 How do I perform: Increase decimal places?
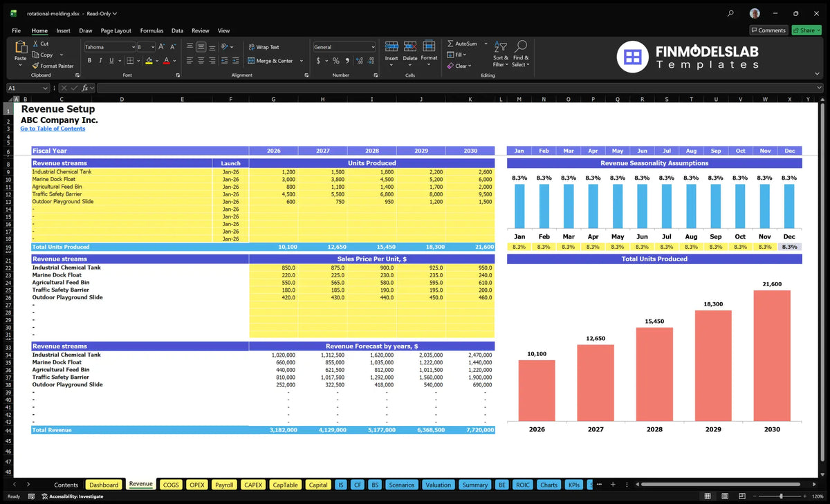pyautogui.click(x=358, y=61)
